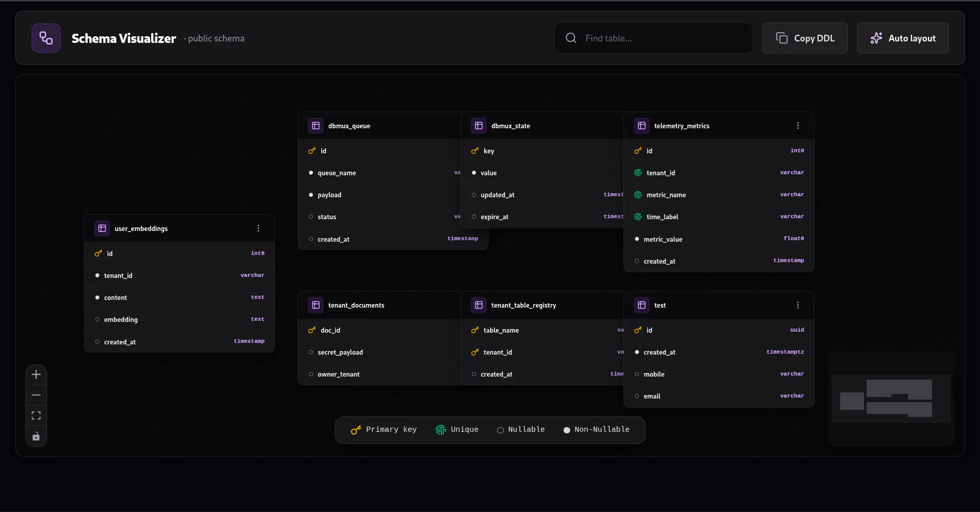This screenshot has width=980, height=512.
Task: Click the tenant_documents table icon
Action: point(316,305)
